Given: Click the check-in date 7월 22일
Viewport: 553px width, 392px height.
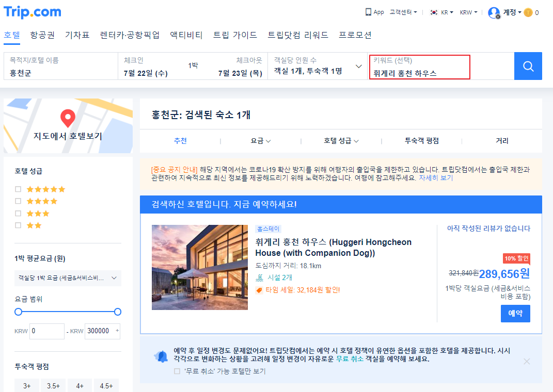Looking at the screenshot, I should click(x=145, y=73).
